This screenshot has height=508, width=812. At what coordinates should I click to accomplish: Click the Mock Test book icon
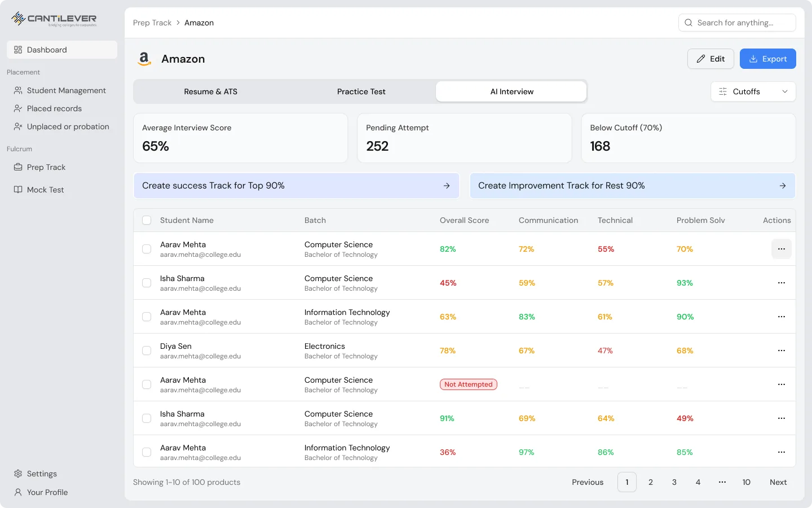click(x=18, y=190)
